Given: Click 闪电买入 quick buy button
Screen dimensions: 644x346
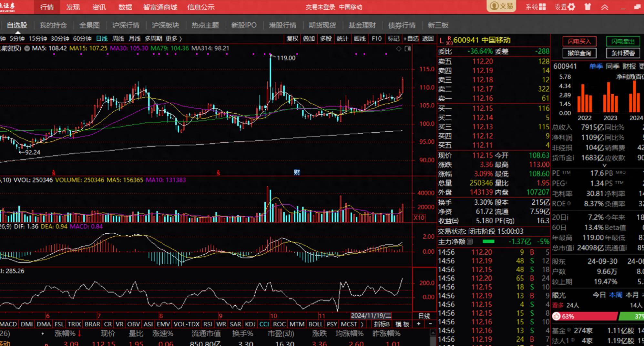Looking at the screenshot, I should tap(579, 41).
